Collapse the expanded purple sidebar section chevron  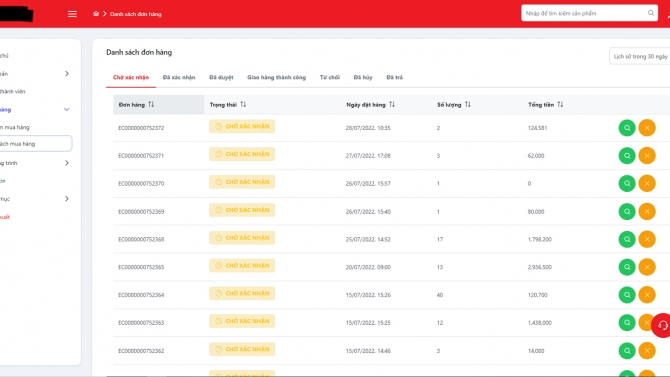point(67,109)
